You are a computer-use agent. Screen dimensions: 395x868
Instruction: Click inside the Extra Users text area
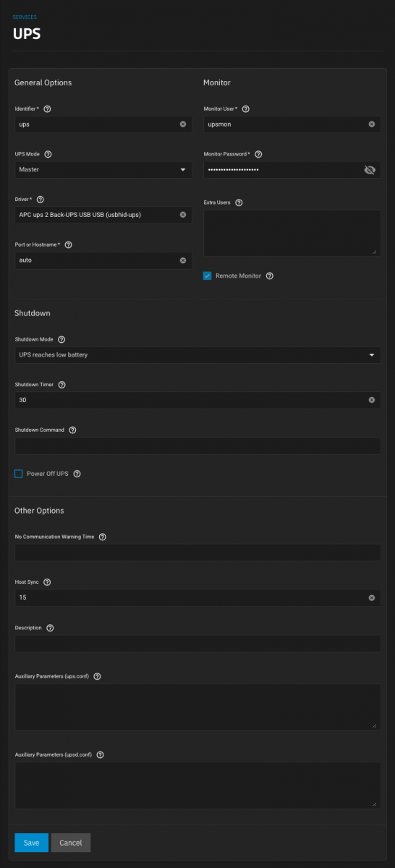(x=292, y=233)
